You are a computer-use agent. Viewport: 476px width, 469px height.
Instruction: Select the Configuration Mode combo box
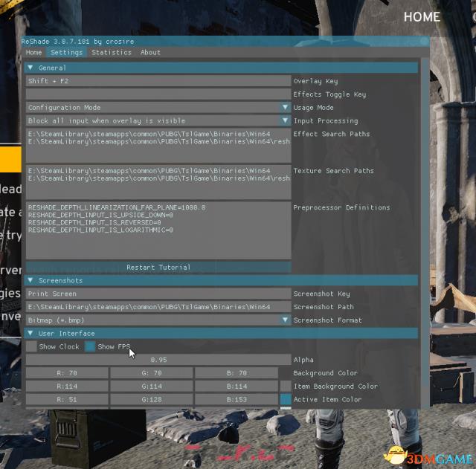click(x=158, y=107)
